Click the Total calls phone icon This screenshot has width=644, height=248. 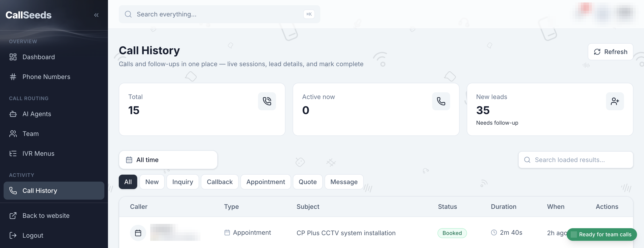[267, 101]
